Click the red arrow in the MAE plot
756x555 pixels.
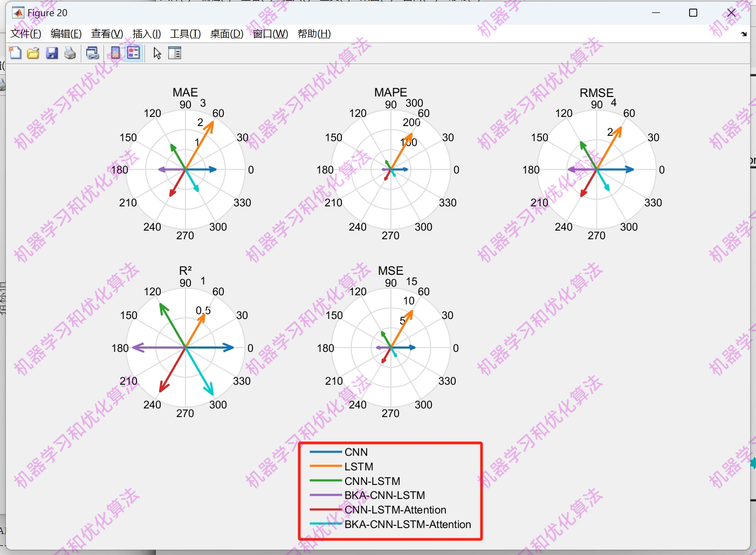tap(177, 183)
